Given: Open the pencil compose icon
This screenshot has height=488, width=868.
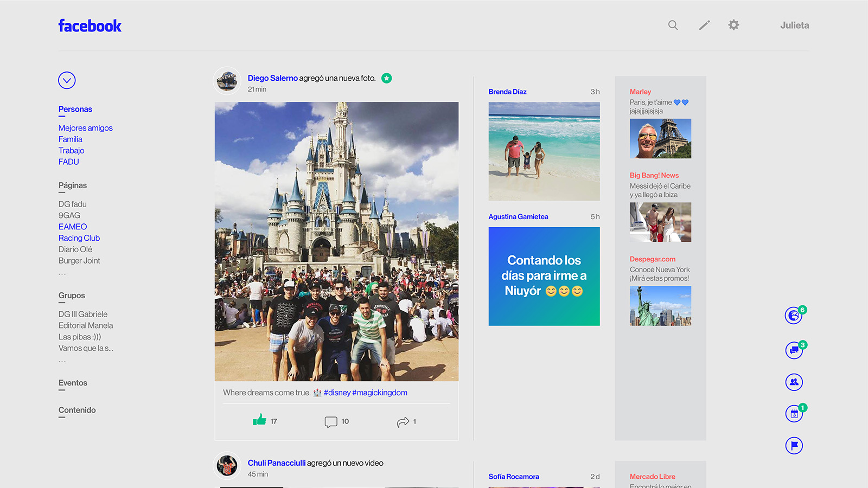Looking at the screenshot, I should click(704, 25).
